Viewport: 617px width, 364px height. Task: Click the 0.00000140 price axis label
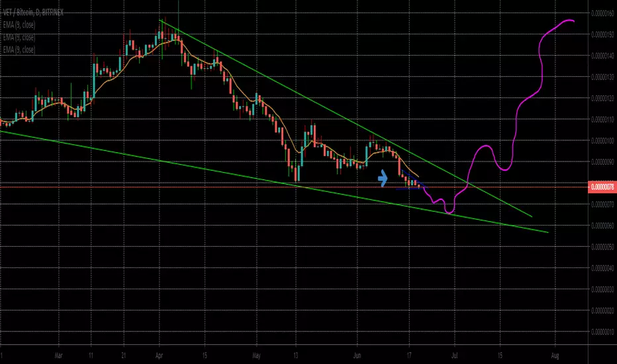click(602, 56)
